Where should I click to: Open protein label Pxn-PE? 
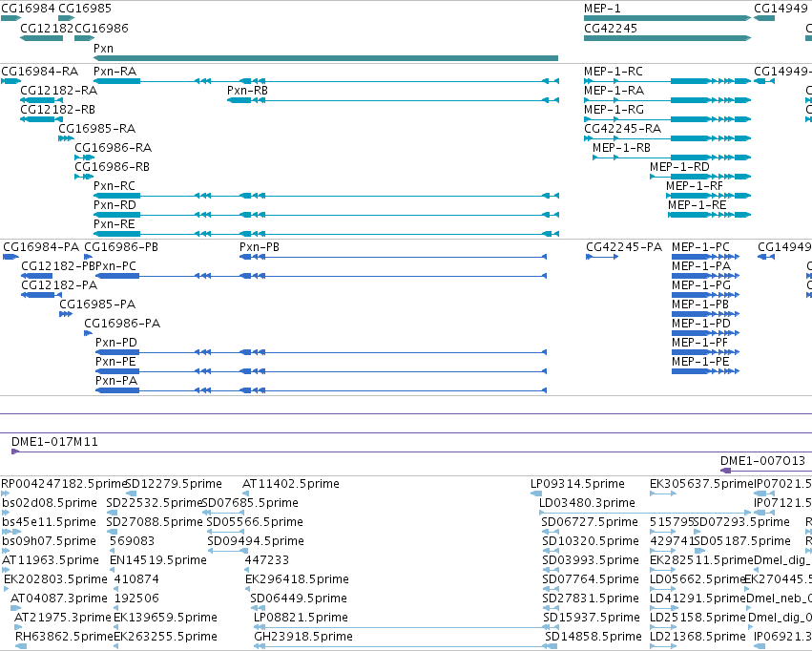point(116,362)
